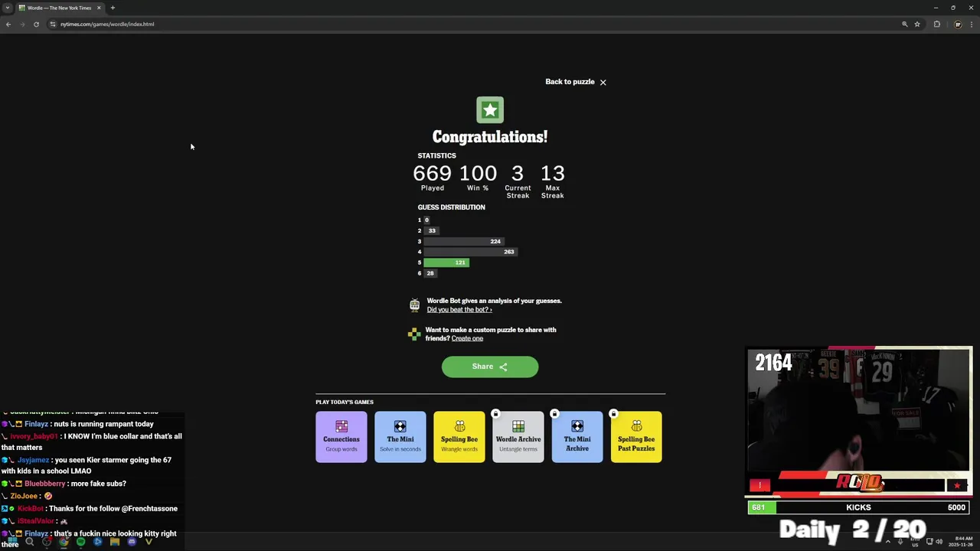Click the 100 Win % statistic
980x551 pixels.
[x=478, y=178]
